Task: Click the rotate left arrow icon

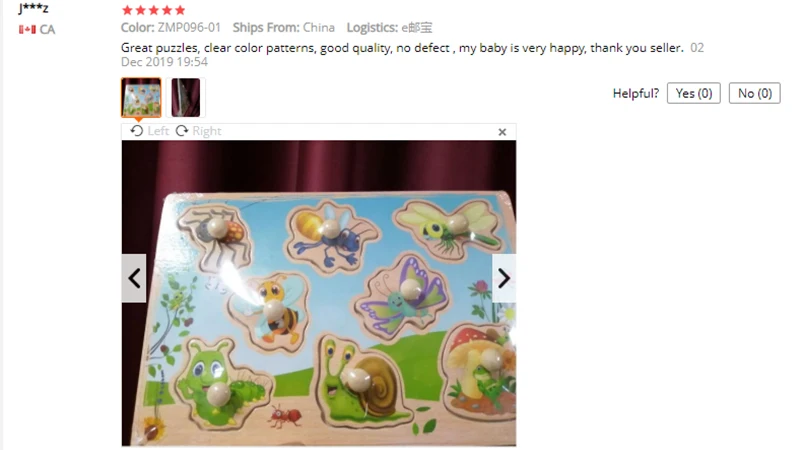Action: [136, 131]
